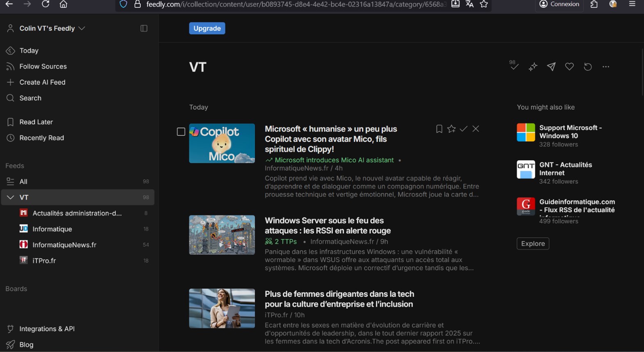The image size is (644, 352).
Task: Collapse the VT folder chevron
Action: (10, 198)
